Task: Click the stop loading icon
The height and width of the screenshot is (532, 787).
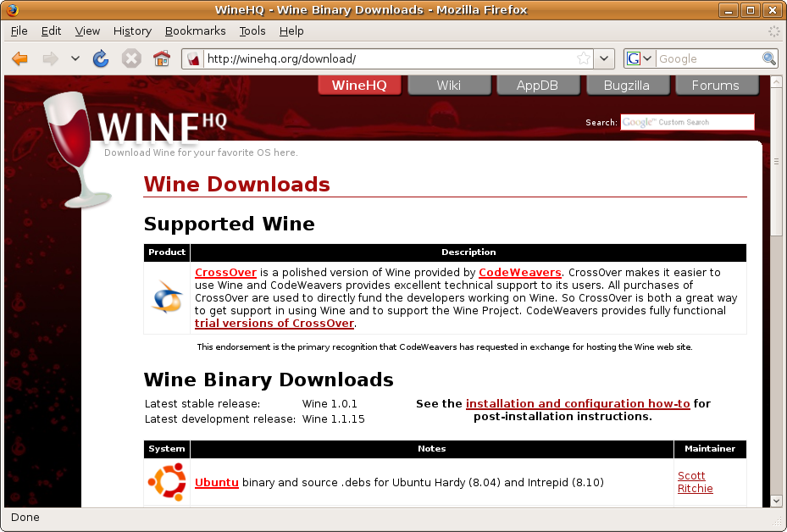Action: pos(130,58)
